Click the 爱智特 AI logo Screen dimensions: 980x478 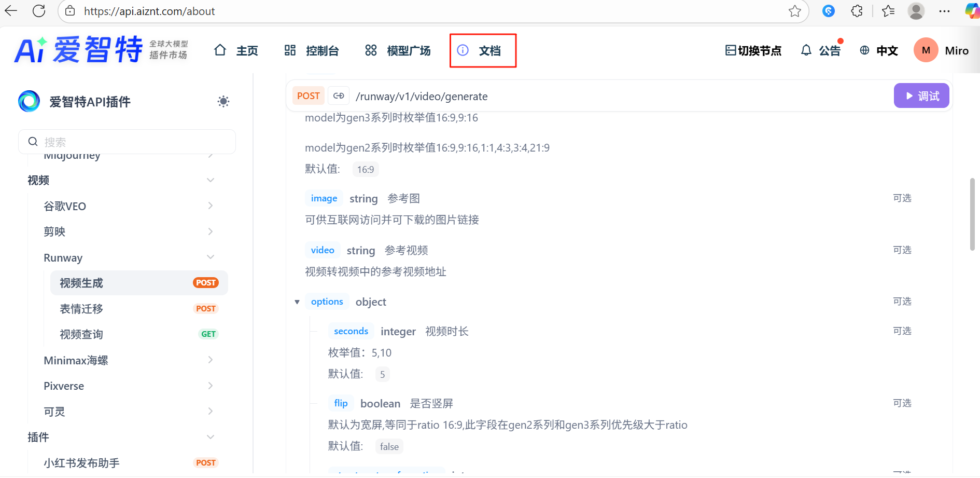point(102,50)
